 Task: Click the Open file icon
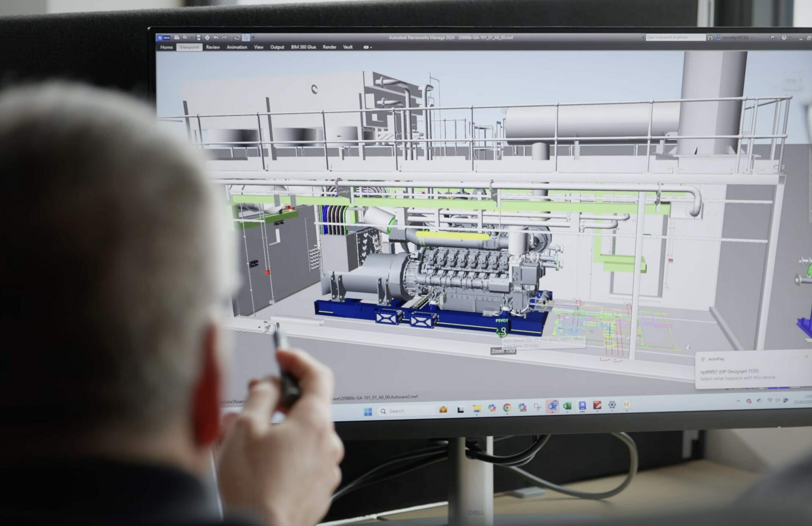click(185, 37)
